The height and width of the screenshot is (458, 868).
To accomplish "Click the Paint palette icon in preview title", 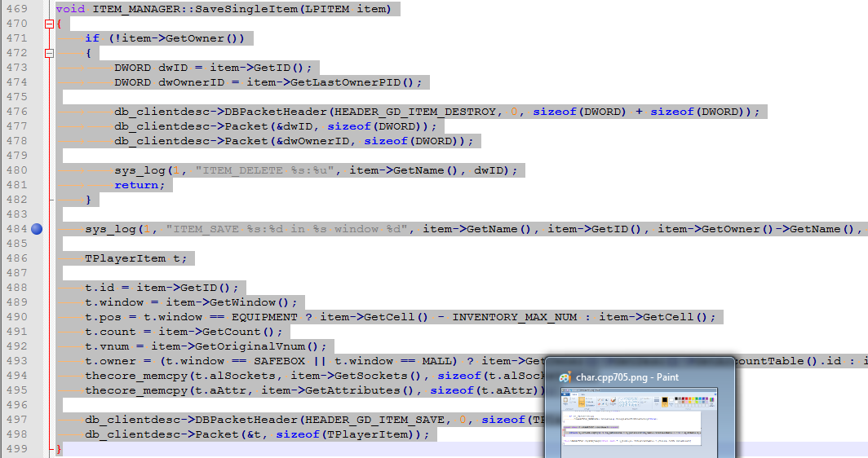I will point(565,377).
